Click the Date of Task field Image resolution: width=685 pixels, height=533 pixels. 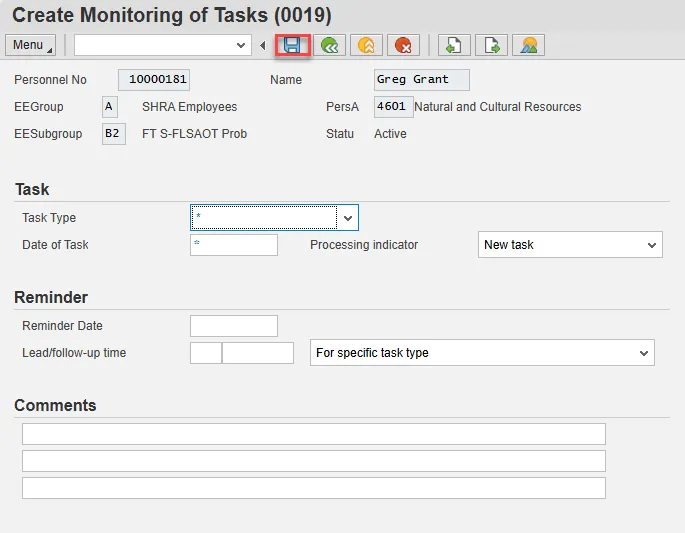(234, 245)
